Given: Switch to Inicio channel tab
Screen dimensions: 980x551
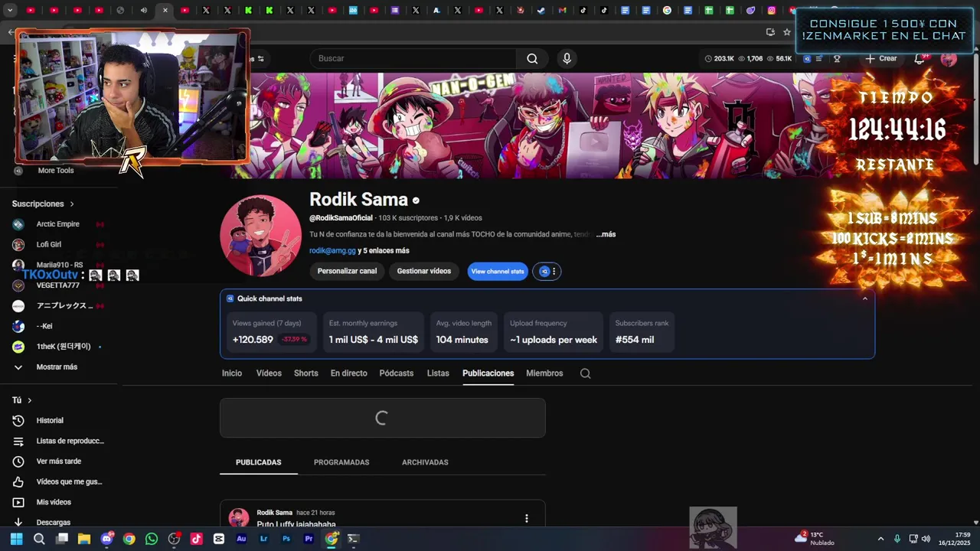Looking at the screenshot, I should (x=232, y=373).
